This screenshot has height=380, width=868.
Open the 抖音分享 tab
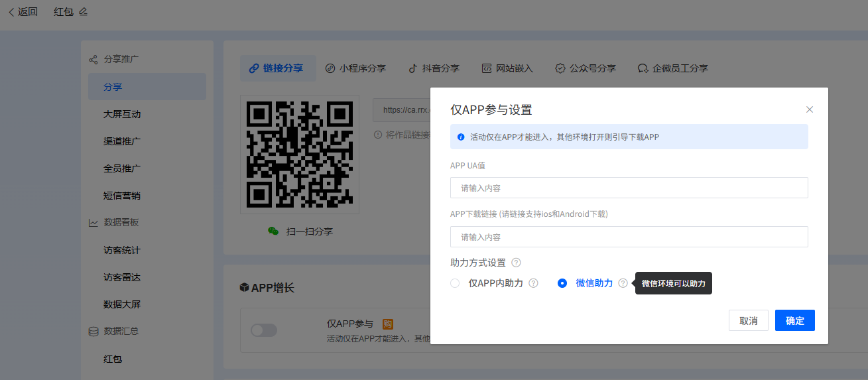click(x=434, y=68)
